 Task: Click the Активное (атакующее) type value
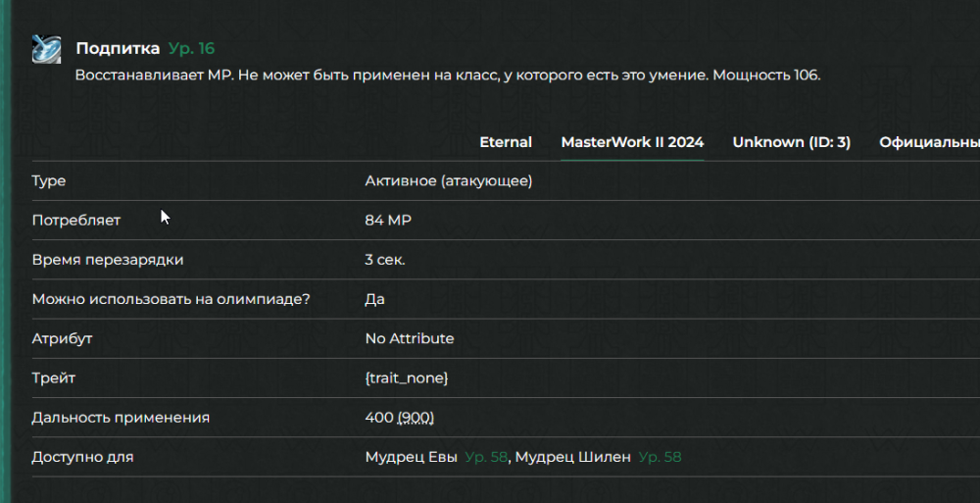click(x=449, y=181)
